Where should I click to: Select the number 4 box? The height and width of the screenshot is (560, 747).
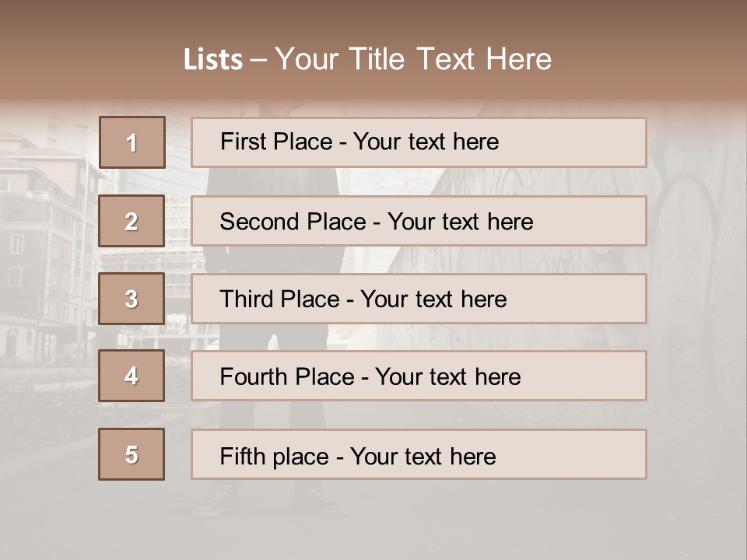[132, 376]
